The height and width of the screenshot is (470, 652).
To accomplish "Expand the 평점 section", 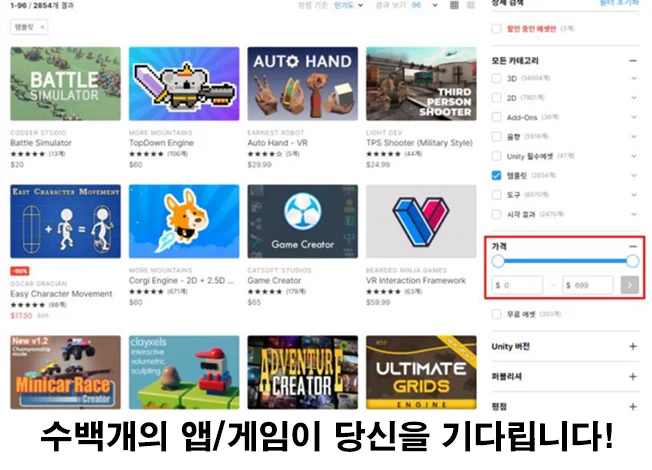I will coord(633,406).
